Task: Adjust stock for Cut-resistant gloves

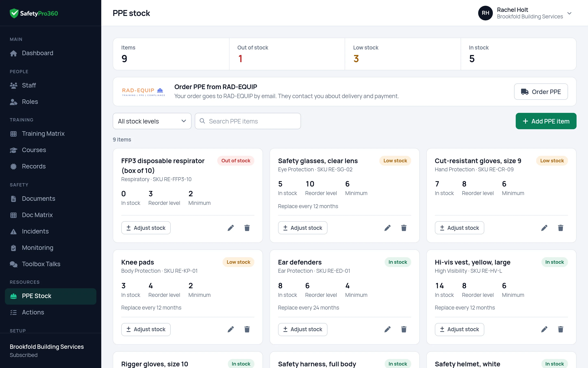Action: tap(459, 228)
